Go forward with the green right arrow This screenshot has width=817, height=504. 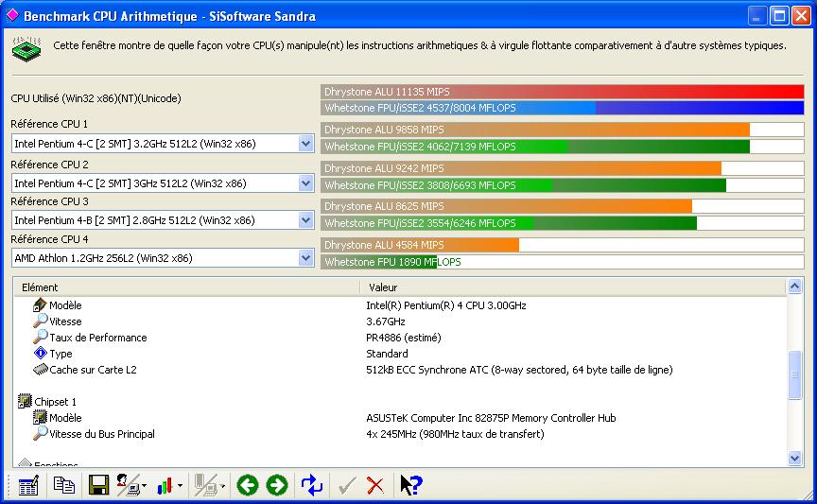coord(277,485)
